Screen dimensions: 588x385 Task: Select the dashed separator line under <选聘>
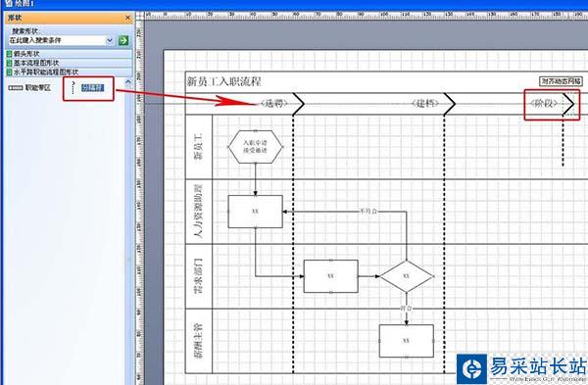(293, 244)
